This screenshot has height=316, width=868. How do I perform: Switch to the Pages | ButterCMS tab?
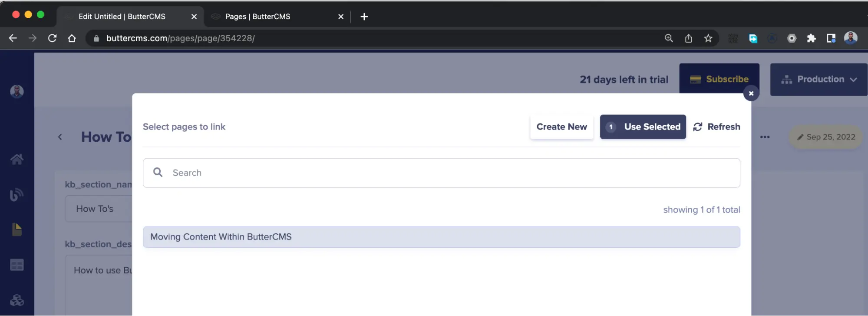(257, 17)
